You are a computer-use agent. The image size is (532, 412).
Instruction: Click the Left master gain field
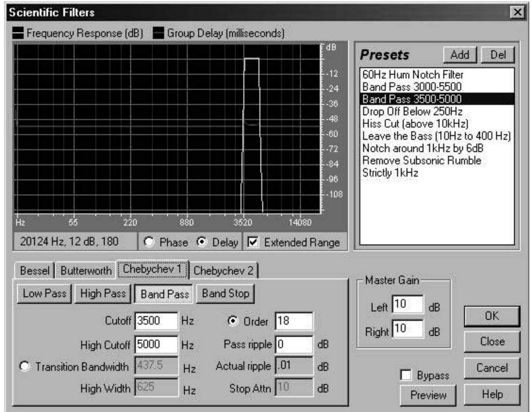coord(408,304)
